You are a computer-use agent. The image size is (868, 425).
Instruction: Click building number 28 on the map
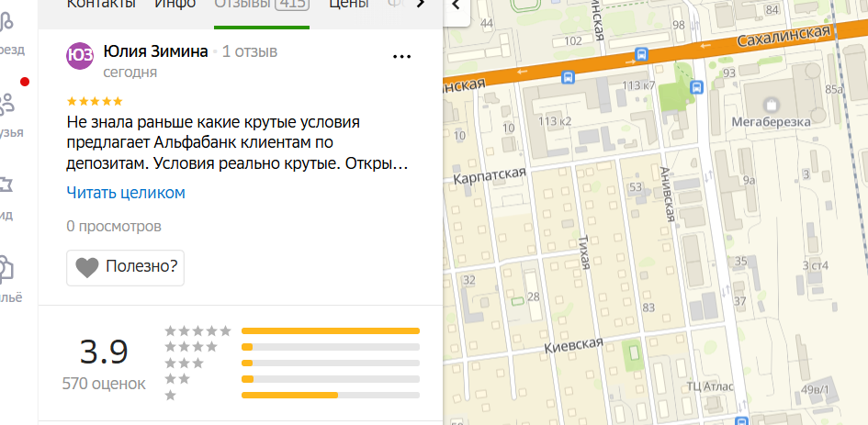(x=533, y=297)
